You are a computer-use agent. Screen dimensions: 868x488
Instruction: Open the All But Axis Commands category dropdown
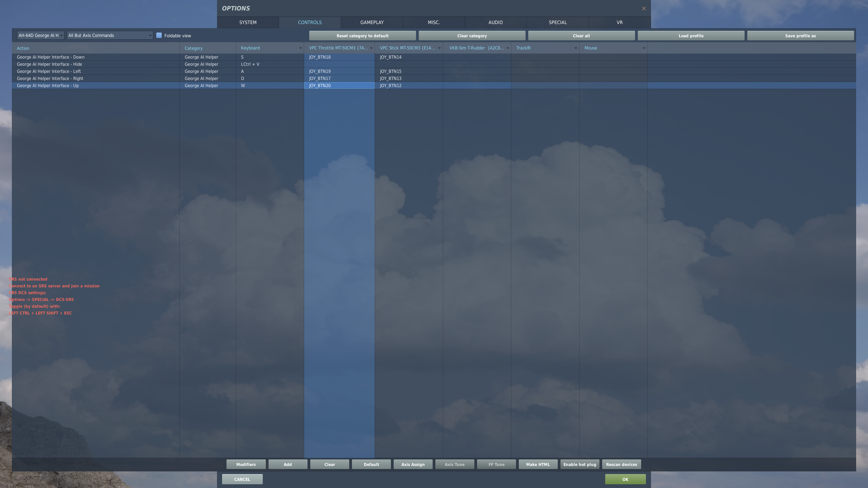click(x=110, y=35)
